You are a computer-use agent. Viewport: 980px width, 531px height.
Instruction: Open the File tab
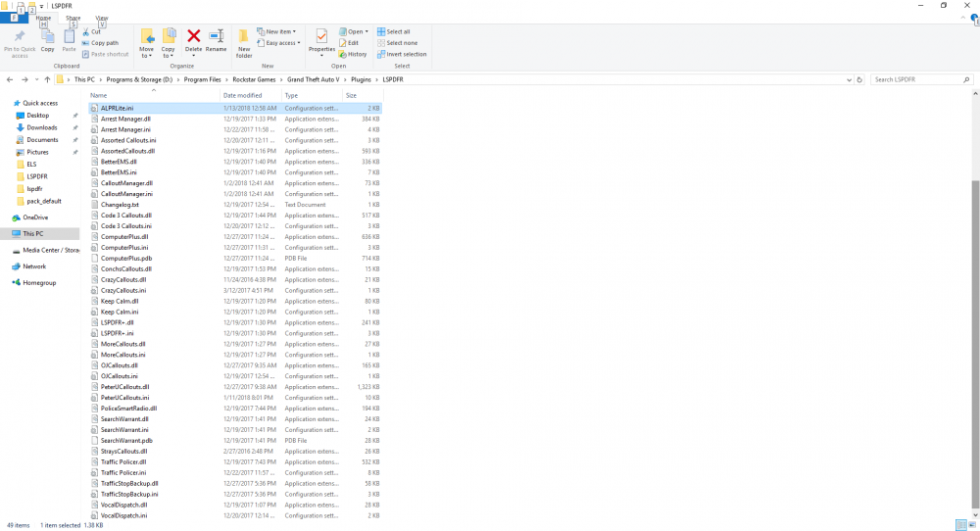(13, 18)
